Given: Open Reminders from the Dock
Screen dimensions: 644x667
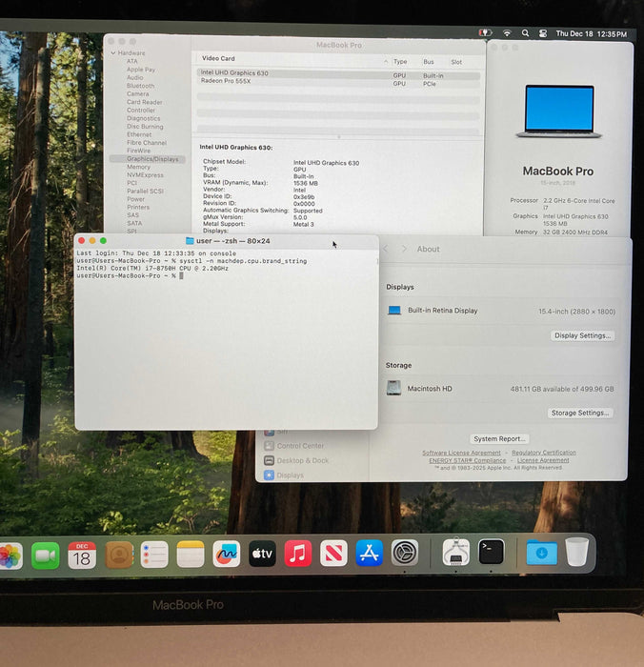Looking at the screenshot, I should pyautogui.click(x=154, y=555).
